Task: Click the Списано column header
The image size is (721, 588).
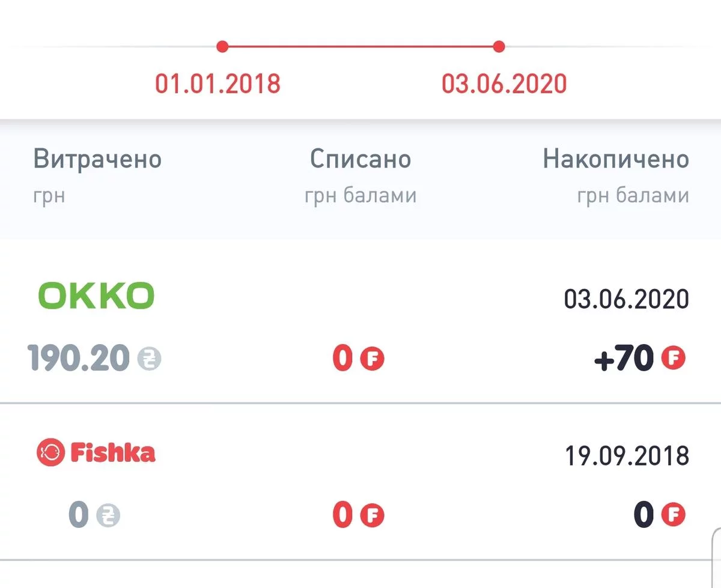Action: coord(360,159)
